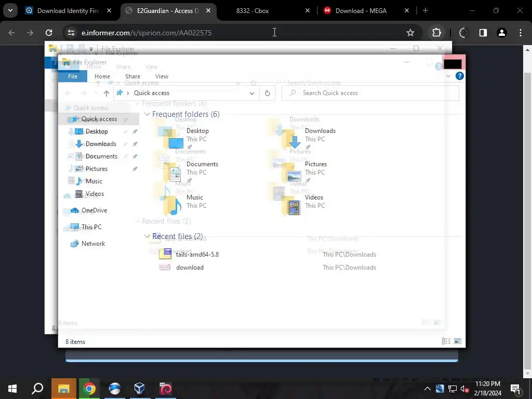
Task: Select Downloads in the navigation pane
Action: point(101,144)
